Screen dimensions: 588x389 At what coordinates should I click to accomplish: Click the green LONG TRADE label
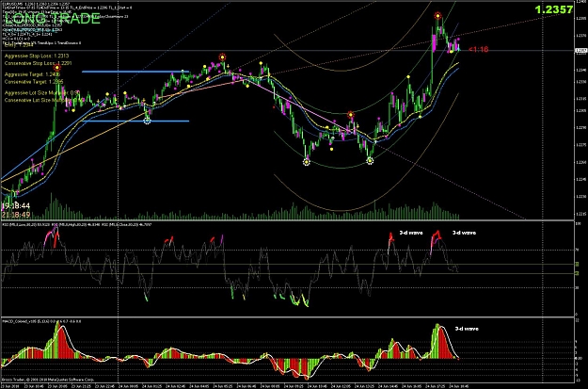click(53, 19)
